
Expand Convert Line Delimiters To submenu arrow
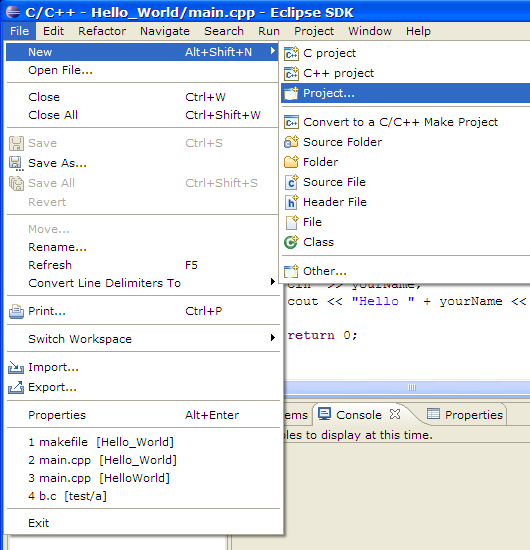273,281
